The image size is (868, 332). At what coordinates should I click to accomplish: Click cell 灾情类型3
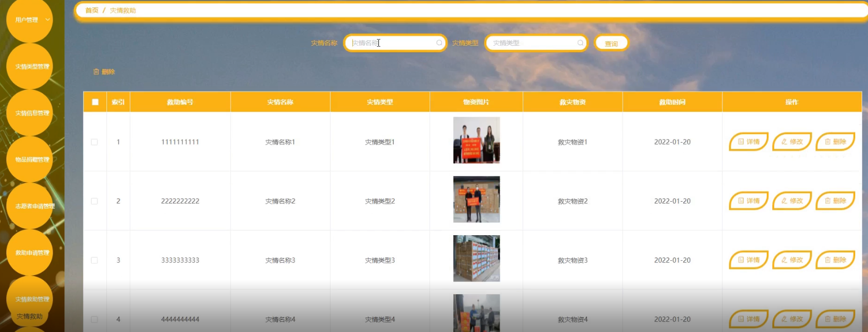click(380, 260)
